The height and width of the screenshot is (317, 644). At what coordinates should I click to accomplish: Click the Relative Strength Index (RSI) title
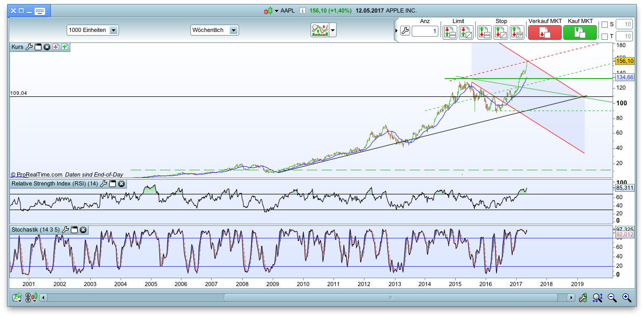55,183
